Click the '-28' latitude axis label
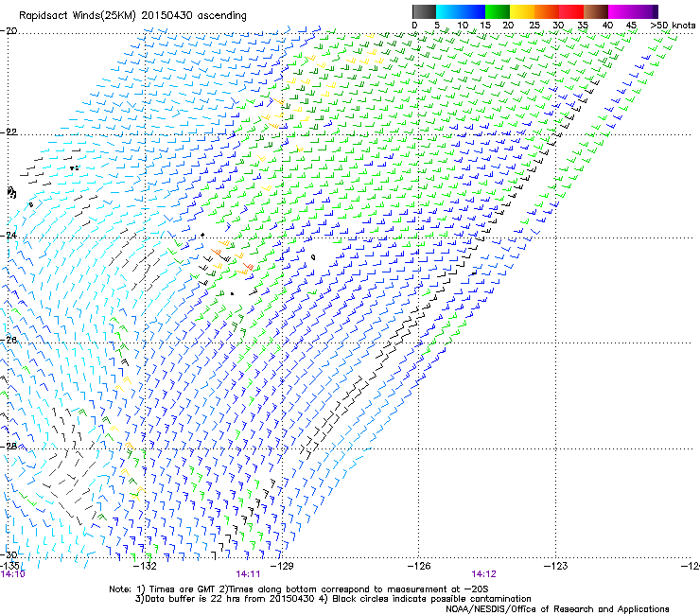The height and width of the screenshot is (615, 700). (9, 447)
